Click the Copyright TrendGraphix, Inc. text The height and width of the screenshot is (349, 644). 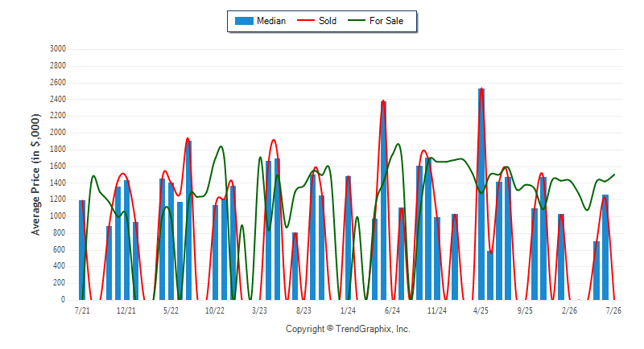point(348,329)
